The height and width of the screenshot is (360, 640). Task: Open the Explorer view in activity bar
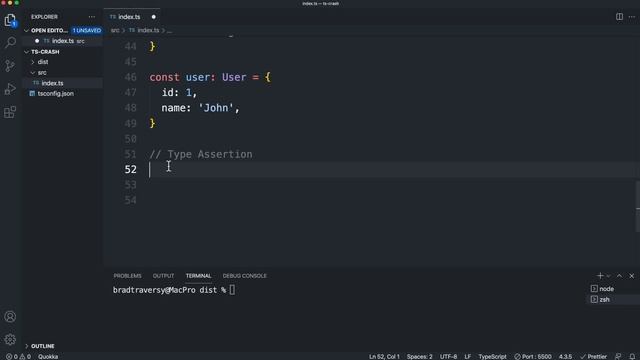10,20
